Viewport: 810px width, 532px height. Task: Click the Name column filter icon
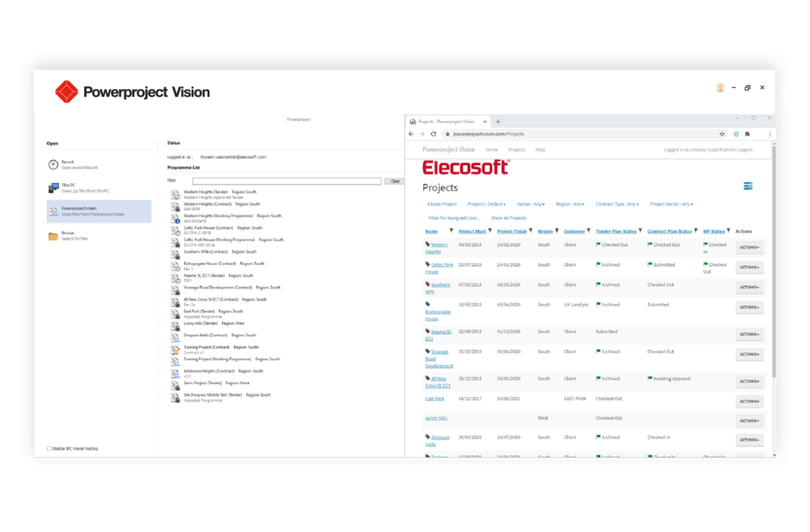point(451,231)
